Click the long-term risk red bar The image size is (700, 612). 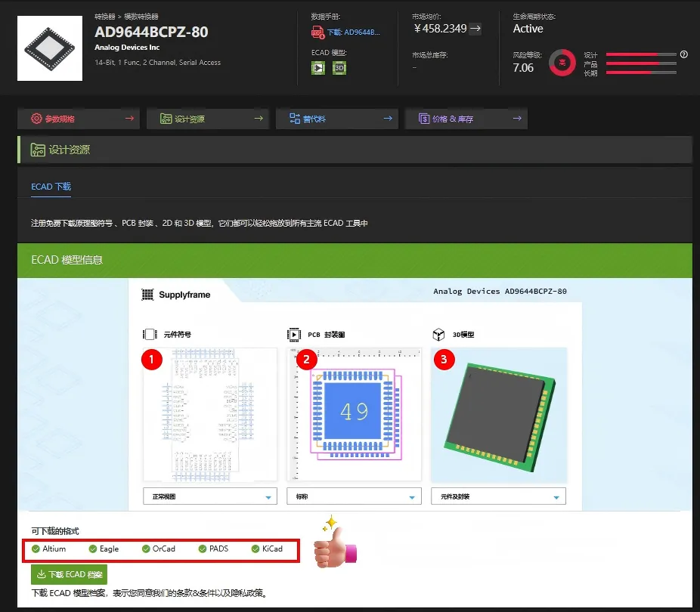(x=641, y=73)
